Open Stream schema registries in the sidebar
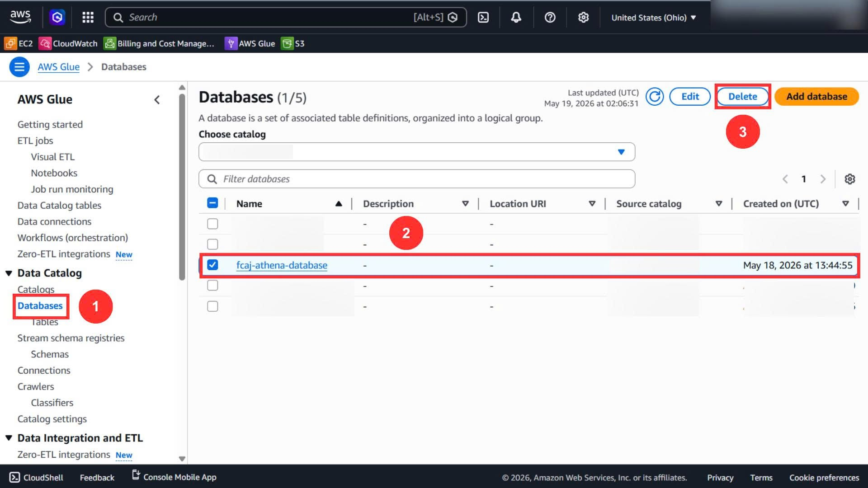Viewport: 868px width, 488px height. pyautogui.click(x=71, y=338)
